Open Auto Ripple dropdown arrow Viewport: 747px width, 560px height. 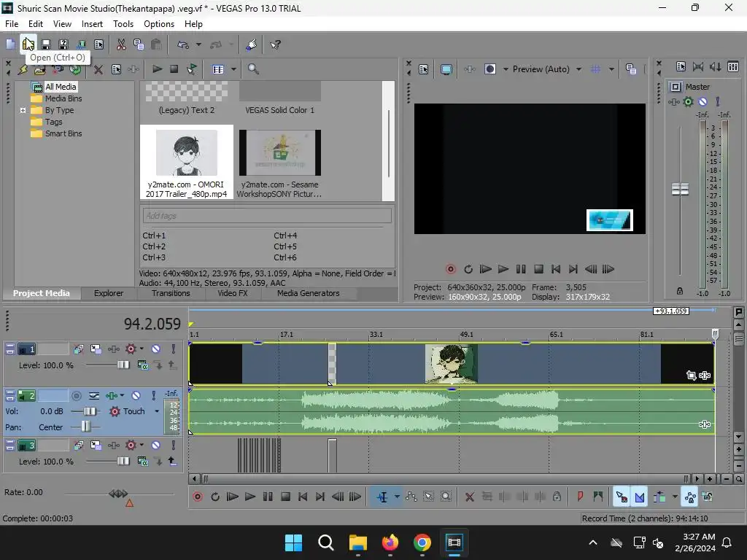(x=675, y=497)
